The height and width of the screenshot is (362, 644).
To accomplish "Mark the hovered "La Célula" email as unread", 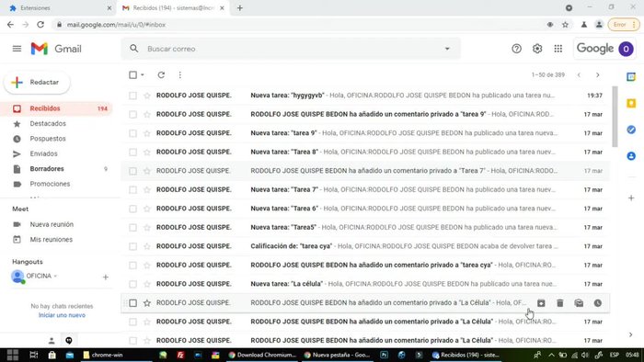I will coord(579,303).
